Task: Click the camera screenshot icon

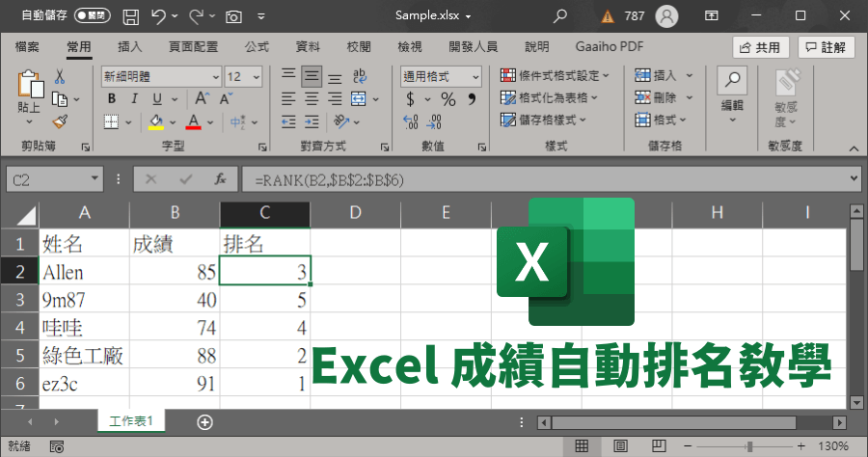Action: (x=233, y=16)
